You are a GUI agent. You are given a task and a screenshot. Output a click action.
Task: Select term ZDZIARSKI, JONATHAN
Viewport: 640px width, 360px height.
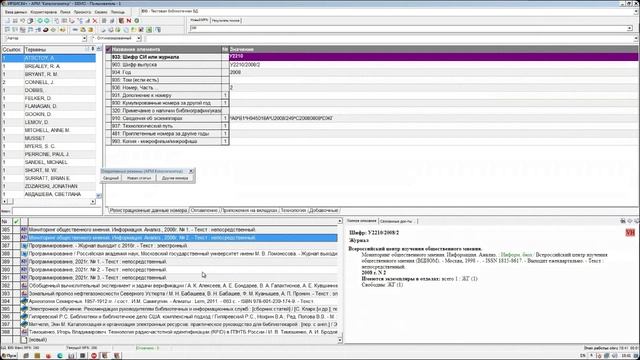pyautogui.click(x=49, y=186)
